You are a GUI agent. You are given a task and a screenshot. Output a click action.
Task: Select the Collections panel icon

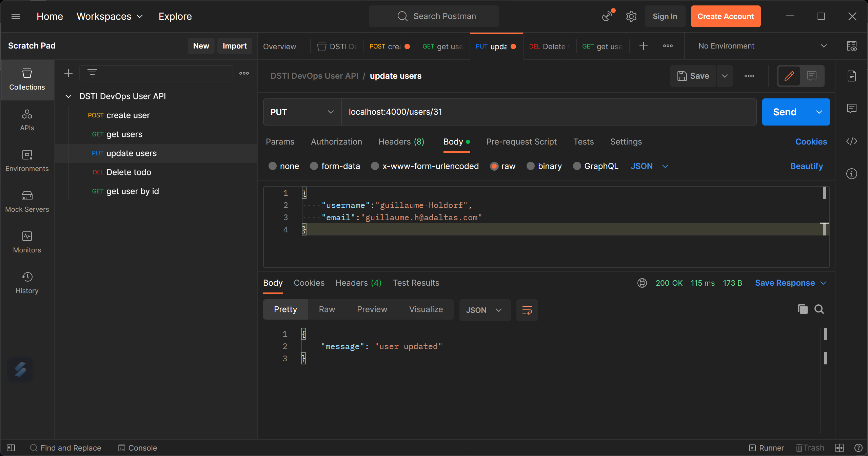point(27,80)
